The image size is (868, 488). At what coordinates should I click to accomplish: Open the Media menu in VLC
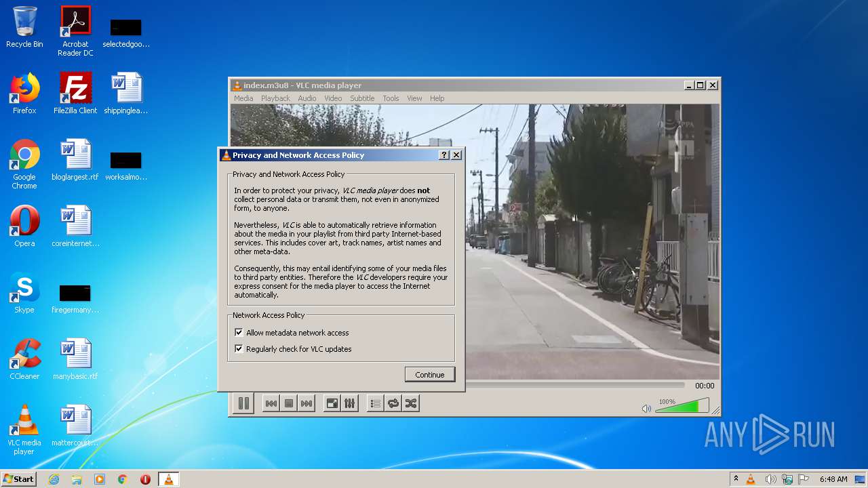(243, 98)
